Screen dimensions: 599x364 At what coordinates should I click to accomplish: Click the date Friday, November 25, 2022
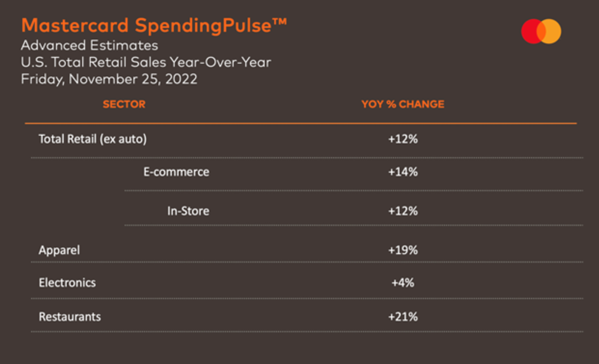(109, 79)
